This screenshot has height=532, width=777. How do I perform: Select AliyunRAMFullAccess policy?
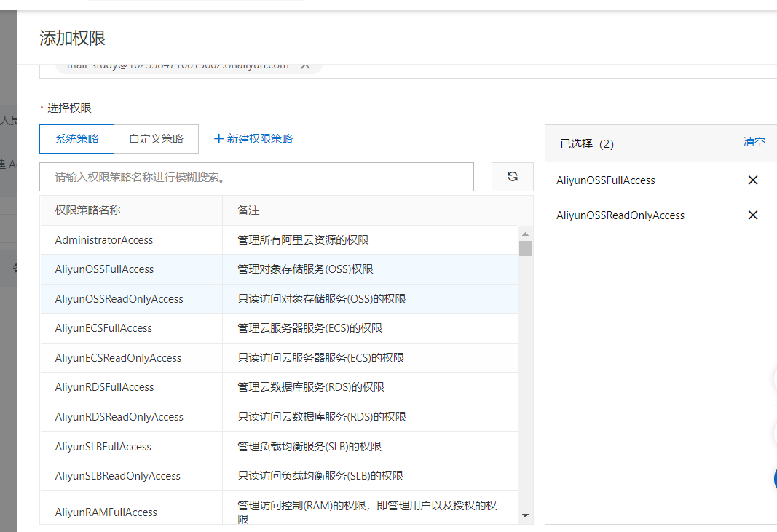point(280,508)
